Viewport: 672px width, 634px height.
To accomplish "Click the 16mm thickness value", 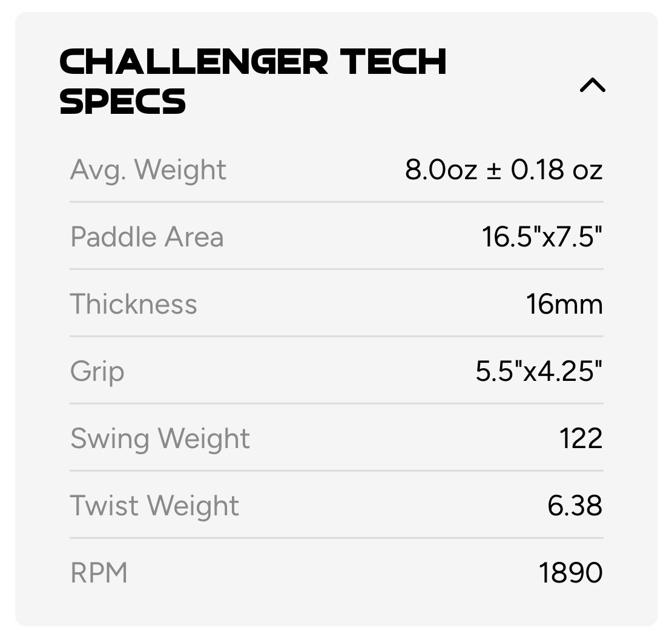I will coord(564,305).
